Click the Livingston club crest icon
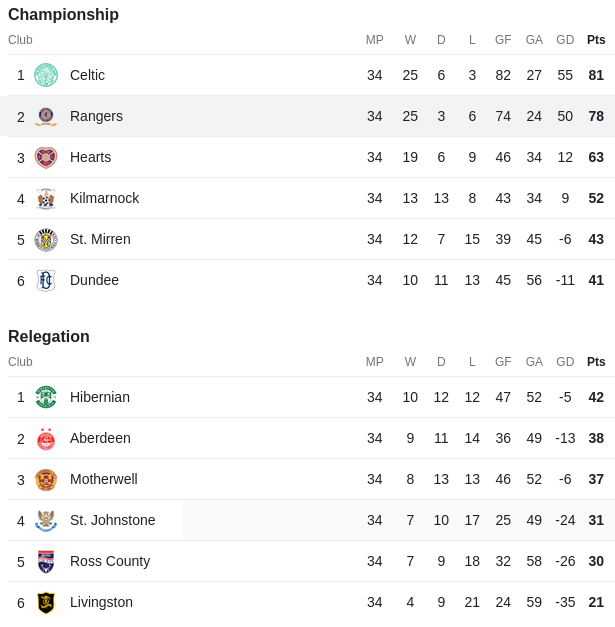The image size is (615, 627). (46, 603)
